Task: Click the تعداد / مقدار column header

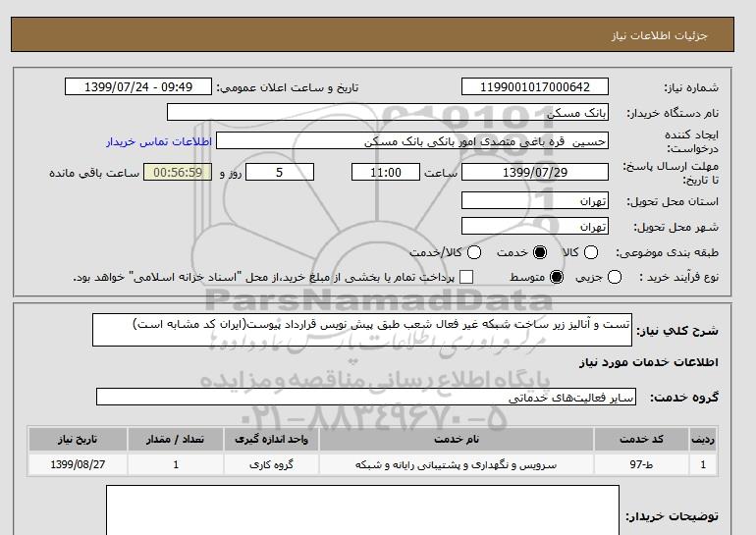Action: tap(176, 439)
